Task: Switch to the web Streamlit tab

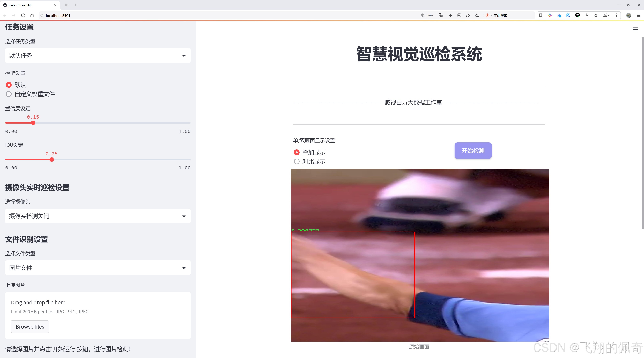Action: 27,5
